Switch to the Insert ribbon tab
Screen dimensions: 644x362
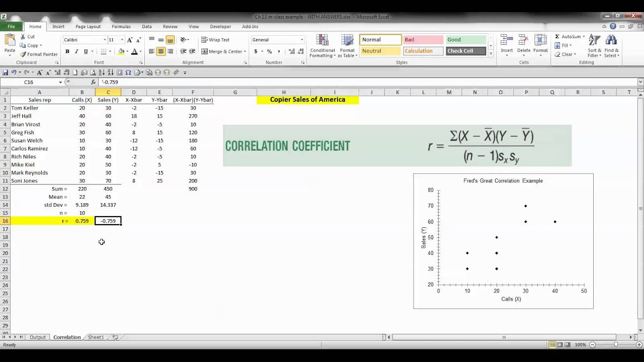pos(58,26)
